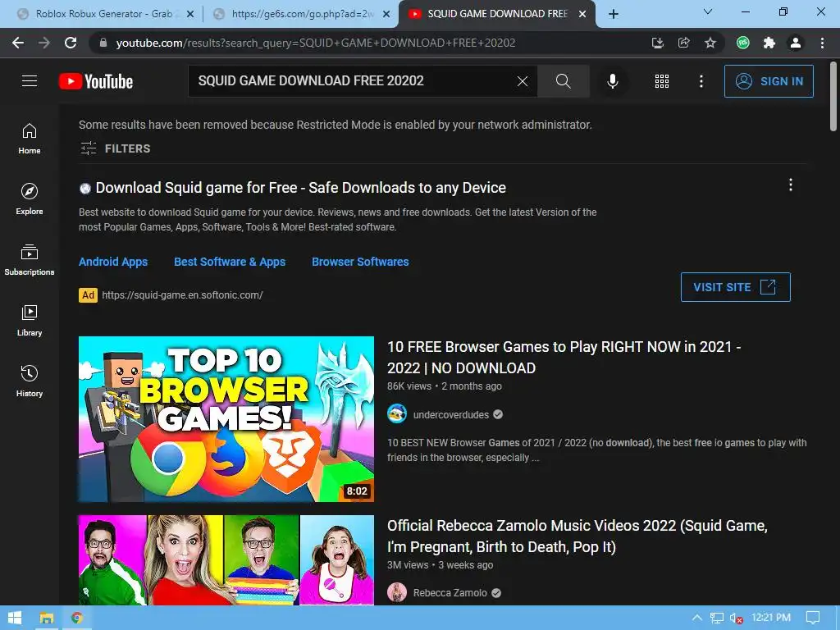Click the undercoverdudes channel avatar
The height and width of the screenshot is (630, 840).
397,414
